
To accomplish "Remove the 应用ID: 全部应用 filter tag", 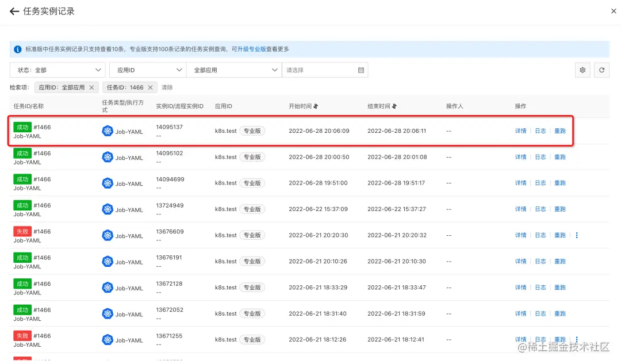I will 91,87.
